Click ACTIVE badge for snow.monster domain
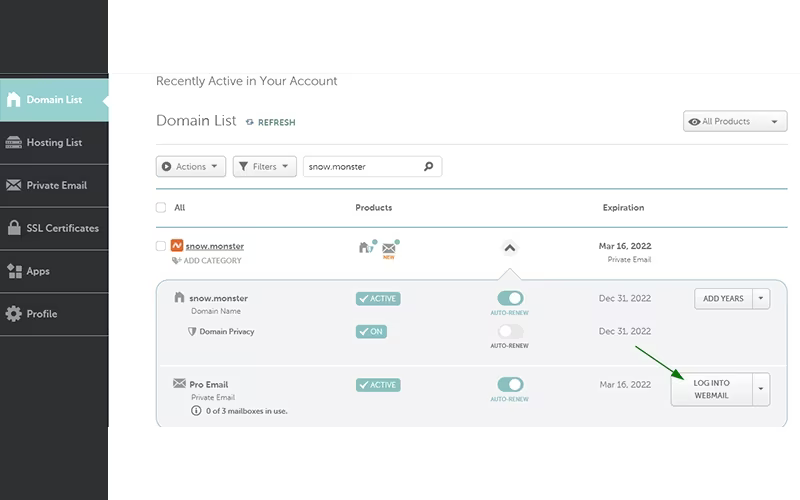Image resolution: width=800 pixels, height=500 pixels. (x=378, y=298)
